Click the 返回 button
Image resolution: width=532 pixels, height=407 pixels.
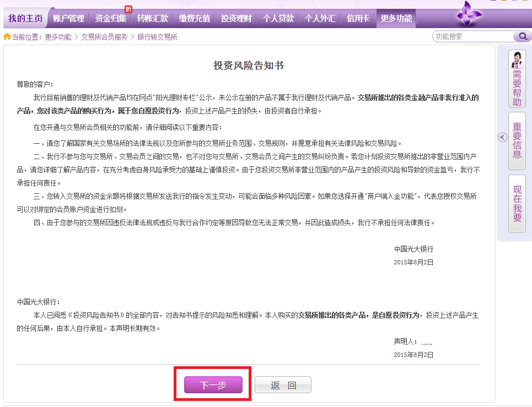(283, 385)
